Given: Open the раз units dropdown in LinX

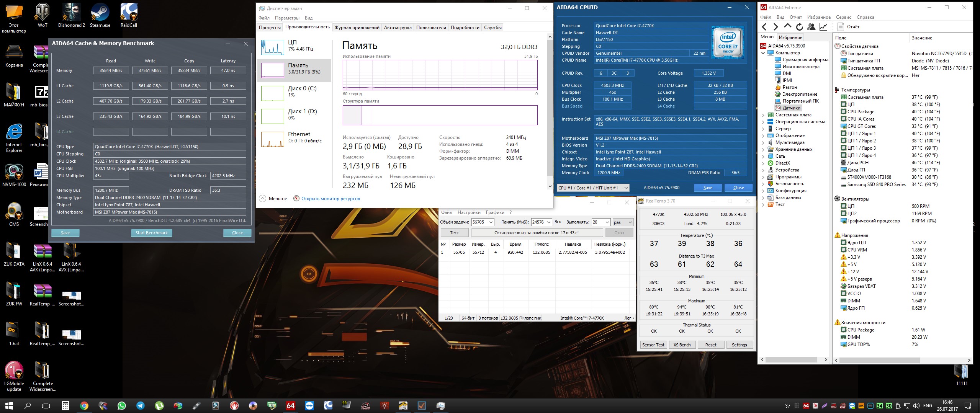Looking at the screenshot, I should [x=623, y=222].
